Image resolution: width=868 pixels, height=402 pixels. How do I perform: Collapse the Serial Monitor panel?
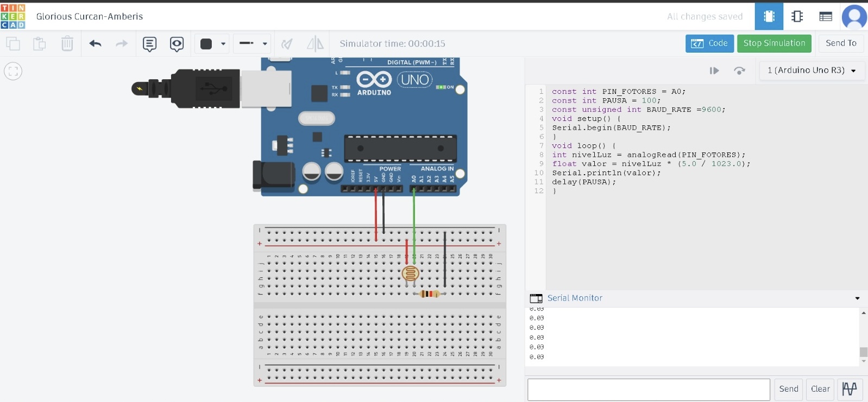point(857,298)
